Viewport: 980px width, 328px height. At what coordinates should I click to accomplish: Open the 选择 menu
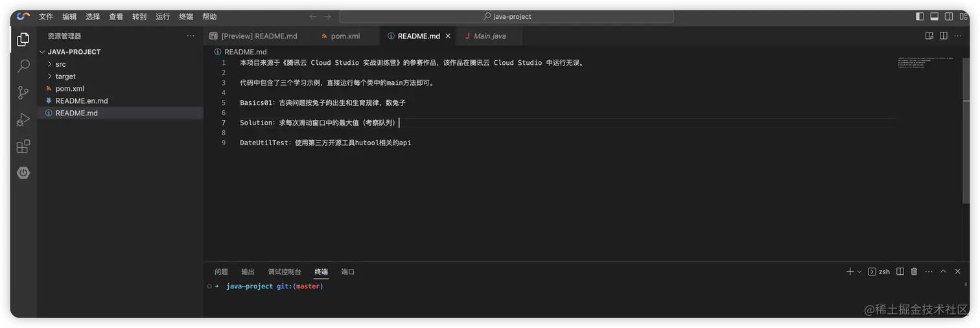coord(93,17)
